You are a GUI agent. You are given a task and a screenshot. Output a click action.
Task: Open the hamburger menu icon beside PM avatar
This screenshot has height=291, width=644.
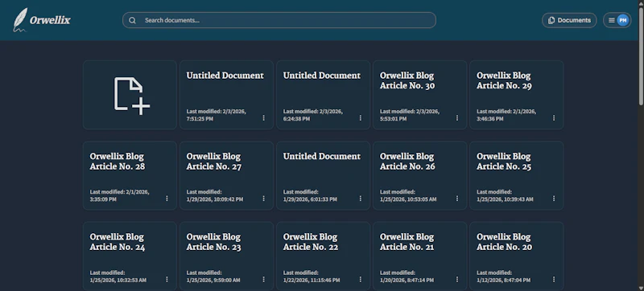point(611,20)
